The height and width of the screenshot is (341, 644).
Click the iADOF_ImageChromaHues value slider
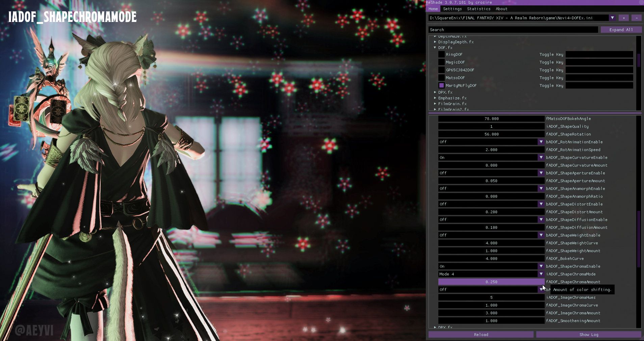click(491, 297)
